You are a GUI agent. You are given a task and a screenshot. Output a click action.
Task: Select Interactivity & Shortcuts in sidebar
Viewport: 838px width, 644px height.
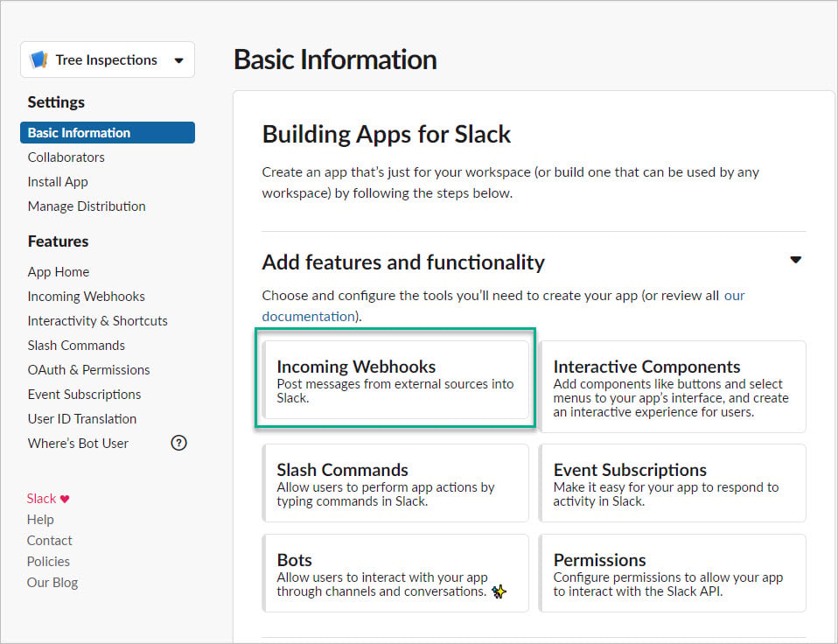[x=97, y=320]
